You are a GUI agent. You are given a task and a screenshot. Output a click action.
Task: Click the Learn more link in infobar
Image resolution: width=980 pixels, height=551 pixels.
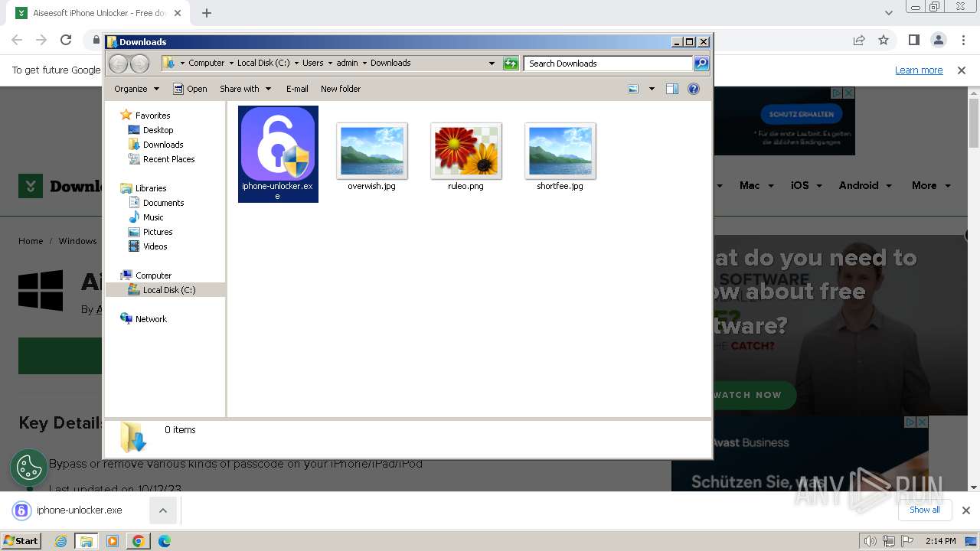(919, 70)
